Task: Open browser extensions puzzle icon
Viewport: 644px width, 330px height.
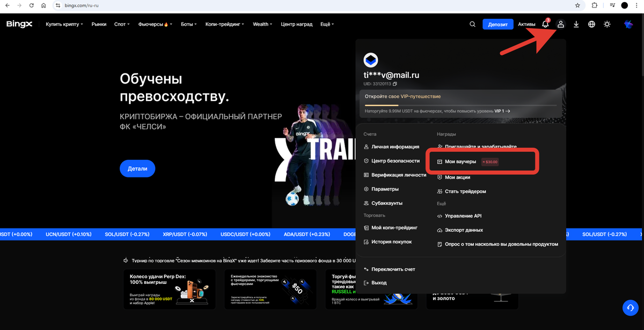Action: (x=594, y=5)
